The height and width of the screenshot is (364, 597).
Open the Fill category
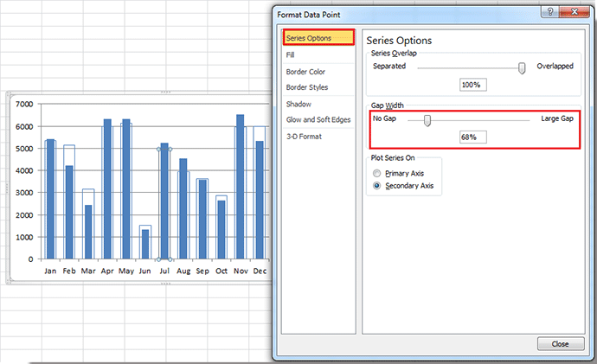291,54
